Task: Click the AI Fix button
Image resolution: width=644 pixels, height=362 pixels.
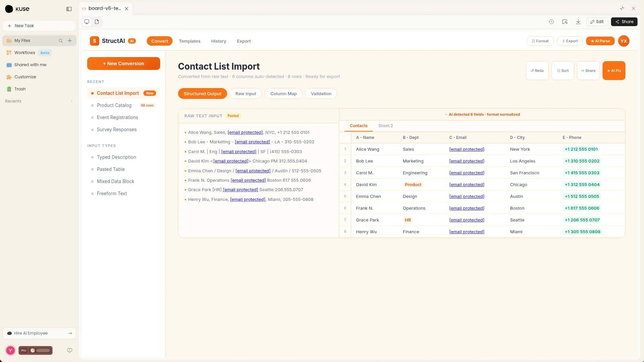Action: click(614, 70)
